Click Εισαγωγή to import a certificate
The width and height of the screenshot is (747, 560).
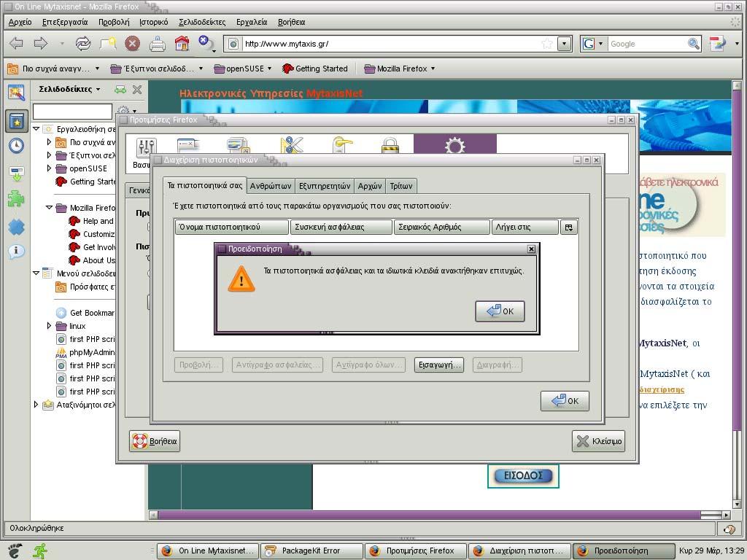coord(438,365)
